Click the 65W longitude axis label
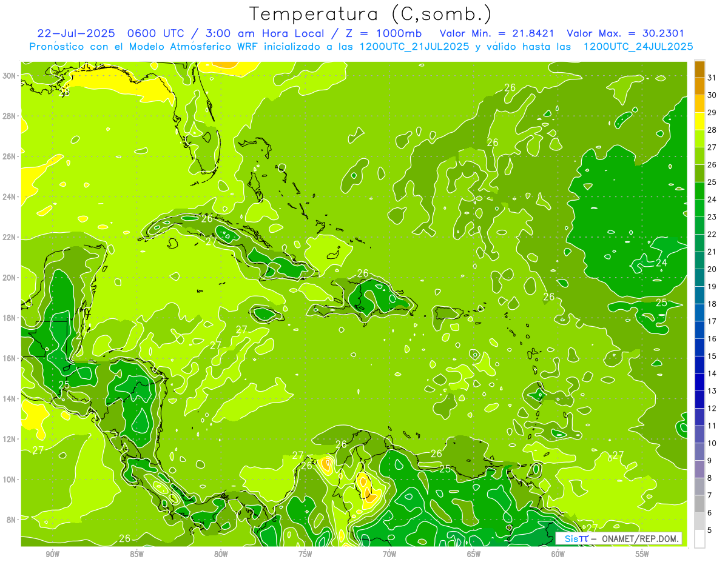This screenshot has height=562, width=728. (x=474, y=554)
